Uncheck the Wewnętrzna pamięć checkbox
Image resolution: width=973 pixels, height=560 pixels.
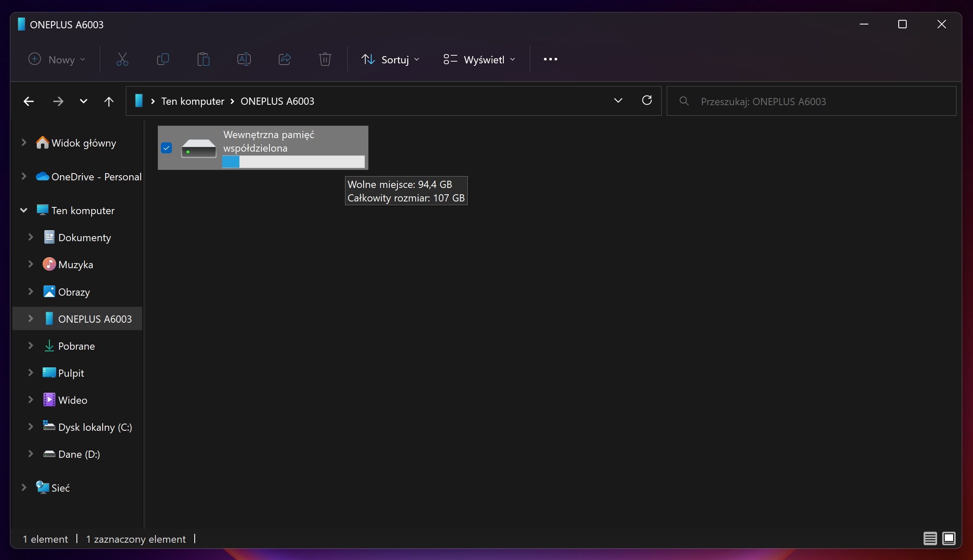[166, 148]
